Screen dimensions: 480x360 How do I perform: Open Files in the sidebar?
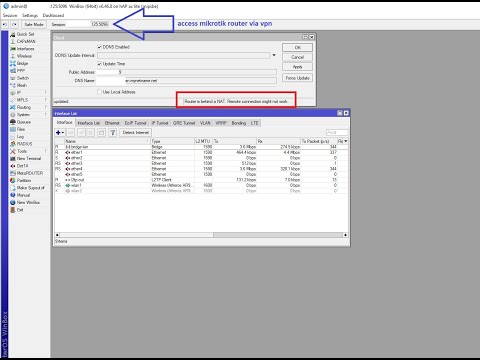coord(21,129)
